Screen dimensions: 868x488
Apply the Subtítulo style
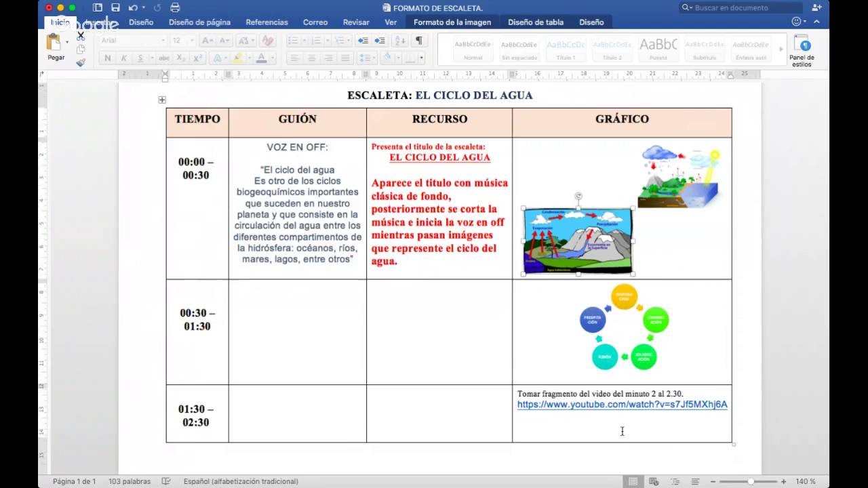[704, 49]
